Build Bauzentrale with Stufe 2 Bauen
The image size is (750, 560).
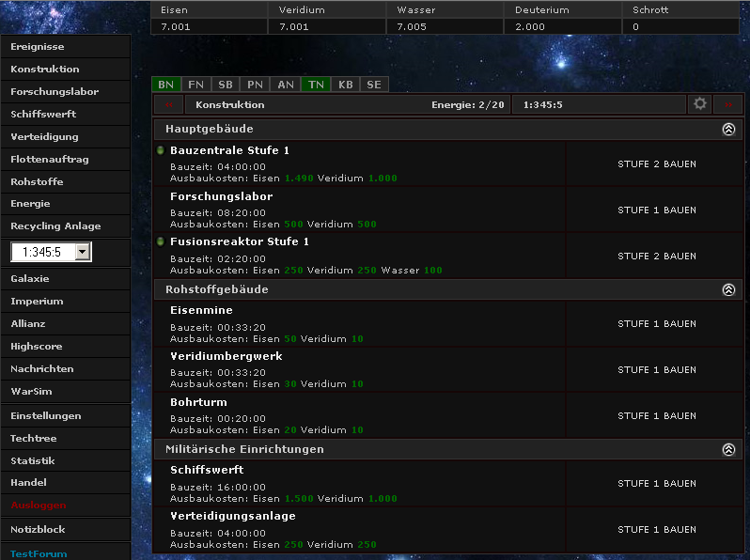[x=656, y=164]
